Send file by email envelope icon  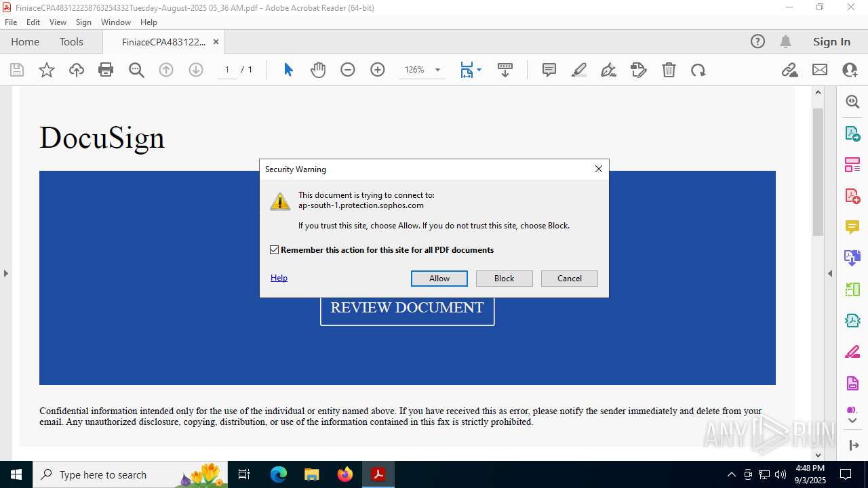click(x=820, y=70)
